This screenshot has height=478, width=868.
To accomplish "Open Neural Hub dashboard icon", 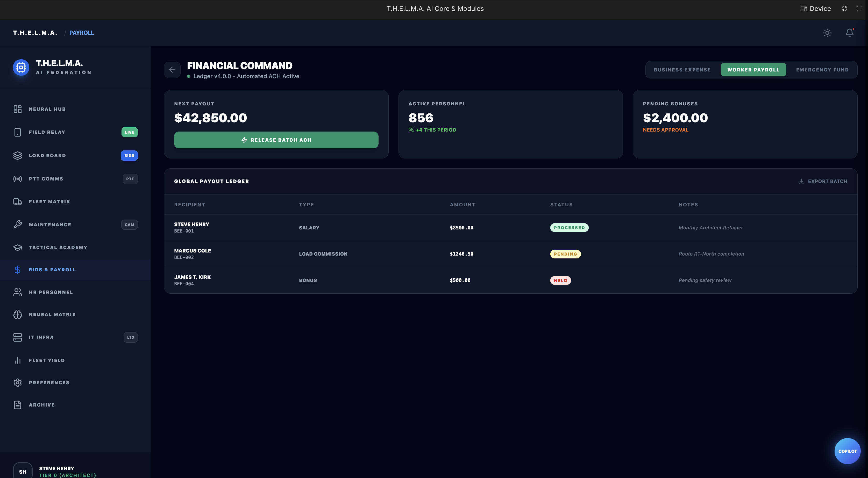I will click(x=18, y=109).
